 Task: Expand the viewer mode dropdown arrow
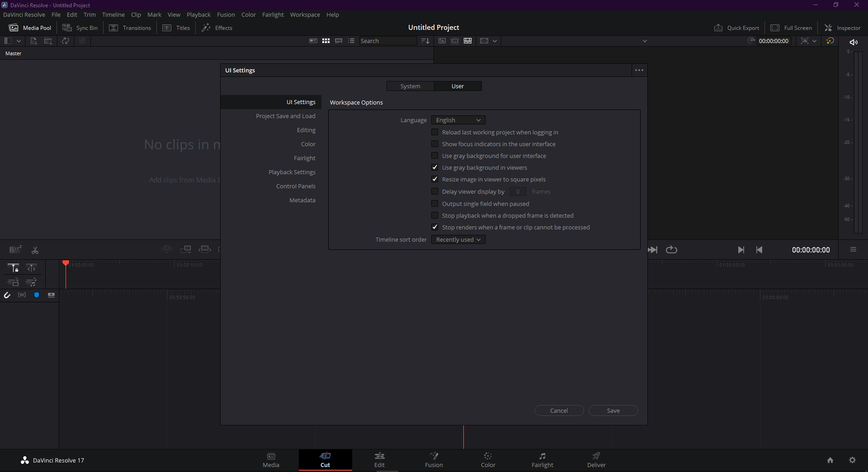[495, 41]
